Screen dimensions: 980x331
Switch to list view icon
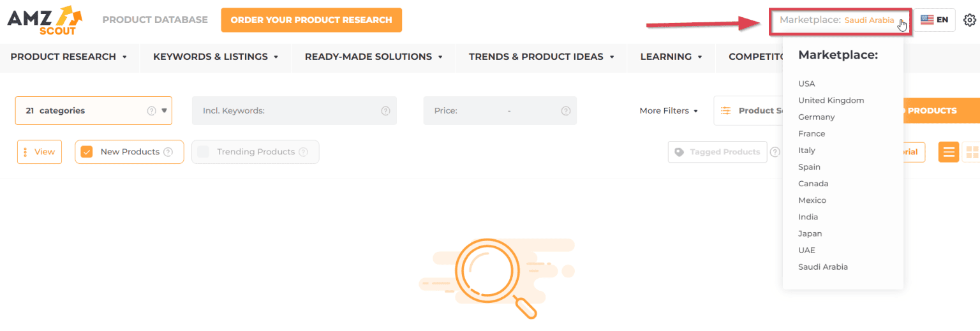coord(949,152)
